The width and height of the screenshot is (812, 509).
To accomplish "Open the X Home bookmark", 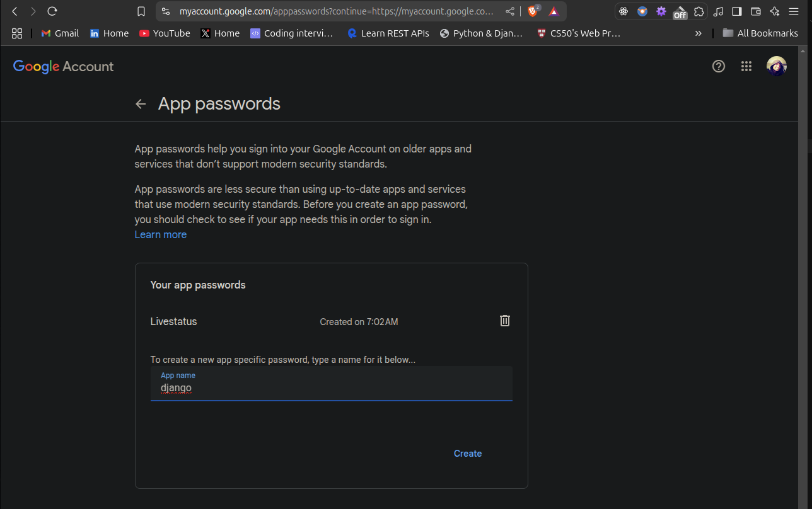I will click(x=220, y=33).
